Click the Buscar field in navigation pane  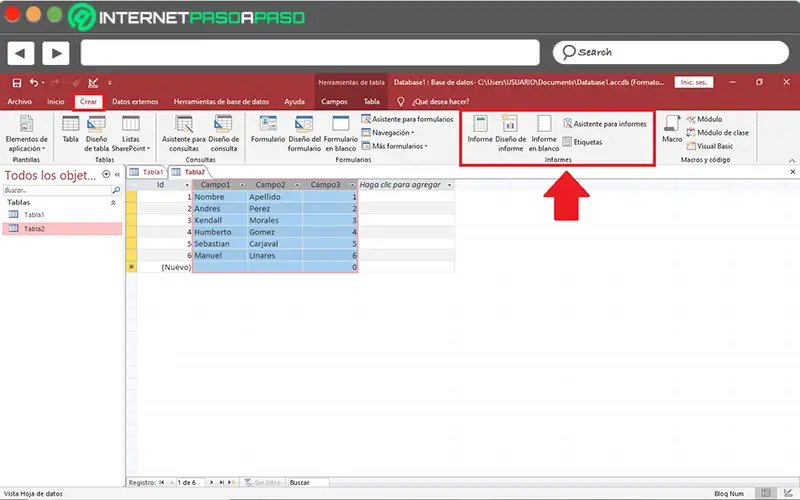click(x=57, y=190)
